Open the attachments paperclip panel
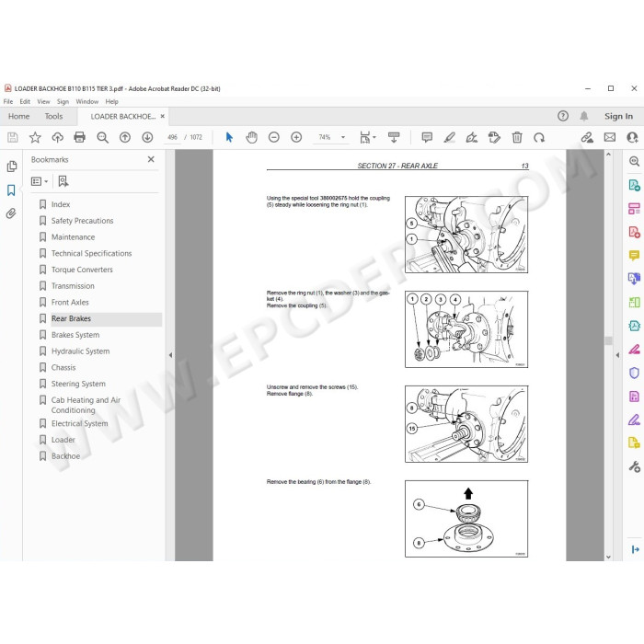Viewport: 644px width, 644px height. tap(11, 213)
